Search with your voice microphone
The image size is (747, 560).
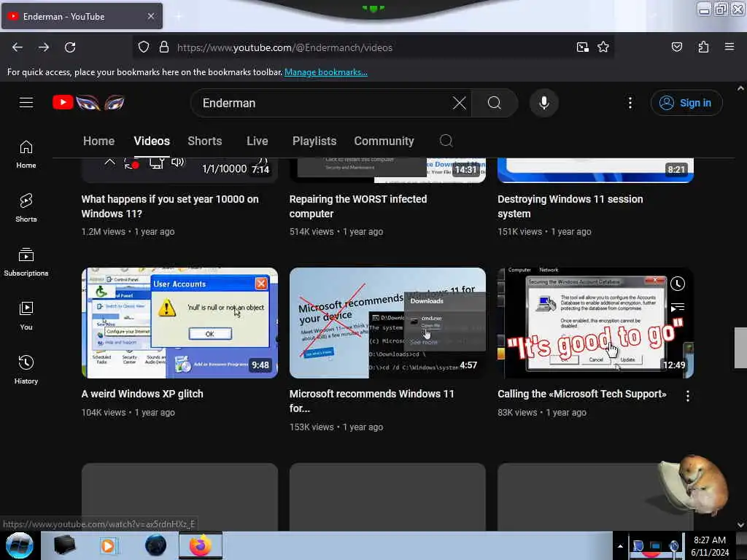click(543, 103)
